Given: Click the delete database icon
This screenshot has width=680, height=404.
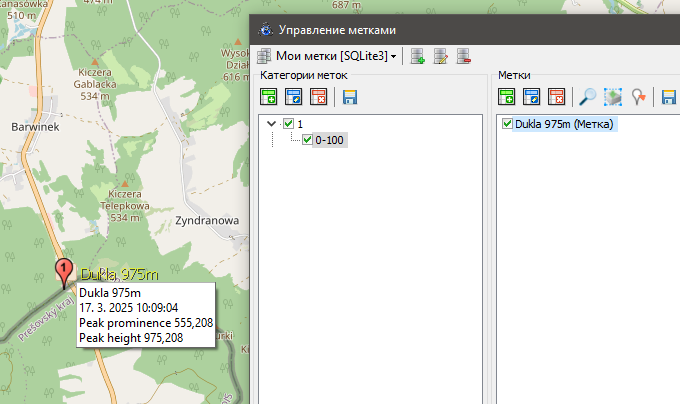Looking at the screenshot, I should coord(464,57).
